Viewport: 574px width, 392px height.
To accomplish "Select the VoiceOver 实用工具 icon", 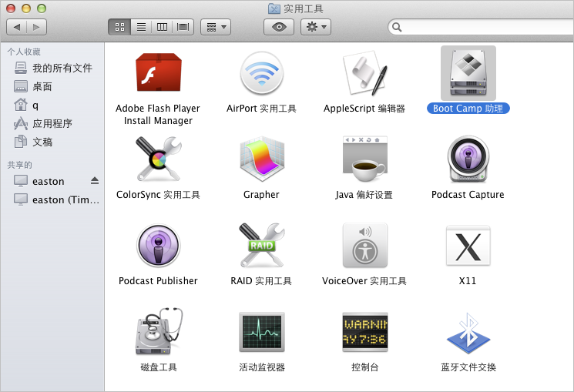I will 364,245.
